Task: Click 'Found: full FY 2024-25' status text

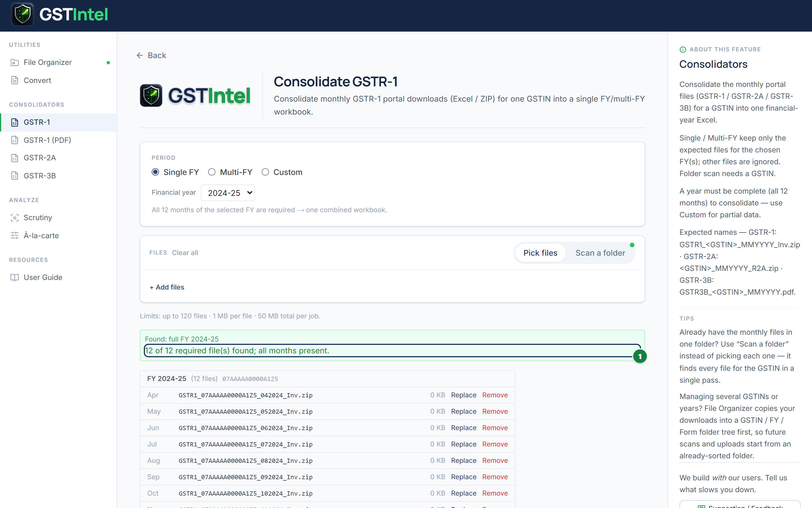Action: tap(182, 339)
